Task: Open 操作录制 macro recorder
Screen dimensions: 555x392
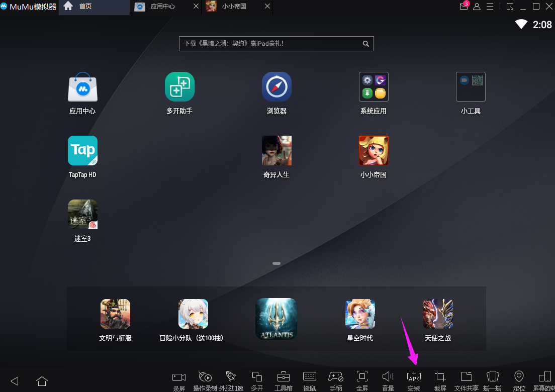Action: 205,381
